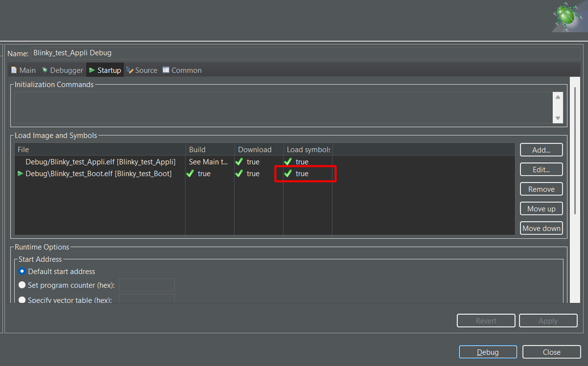Image resolution: width=588 pixels, height=366 pixels.
Task: Click the Move up button
Action: [x=541, y=208]
